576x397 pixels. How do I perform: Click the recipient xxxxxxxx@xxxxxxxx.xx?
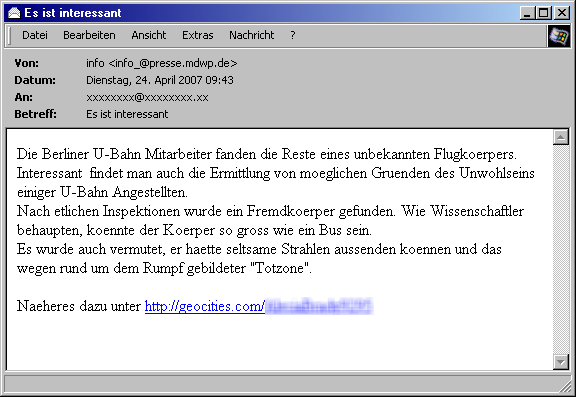tap(147, 97)
